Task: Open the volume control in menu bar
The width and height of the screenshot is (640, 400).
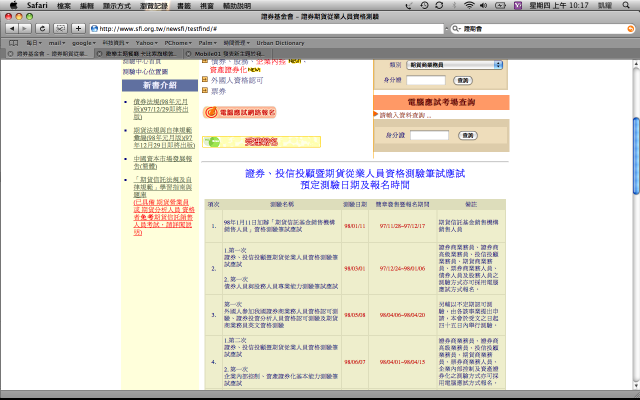Action: point(484,5)
